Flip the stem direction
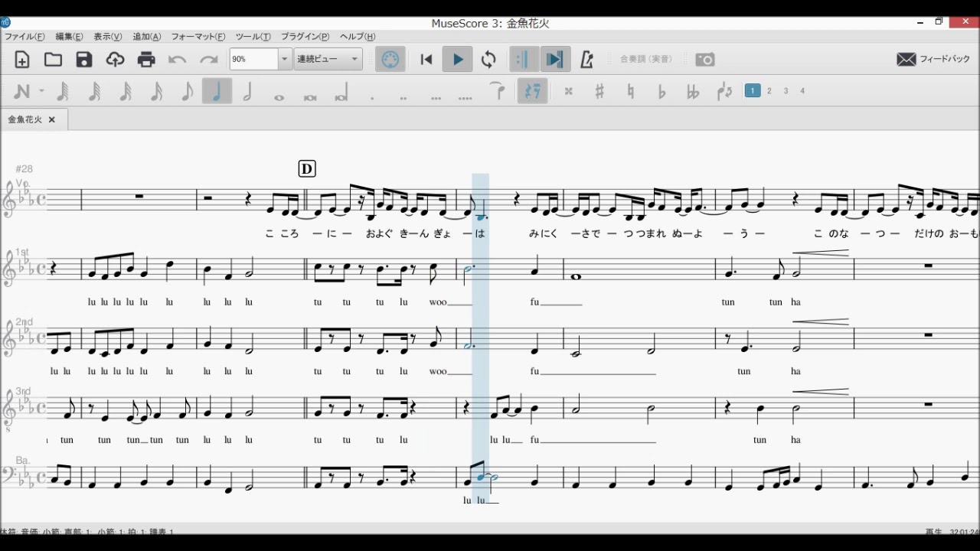 coord(724,92)
